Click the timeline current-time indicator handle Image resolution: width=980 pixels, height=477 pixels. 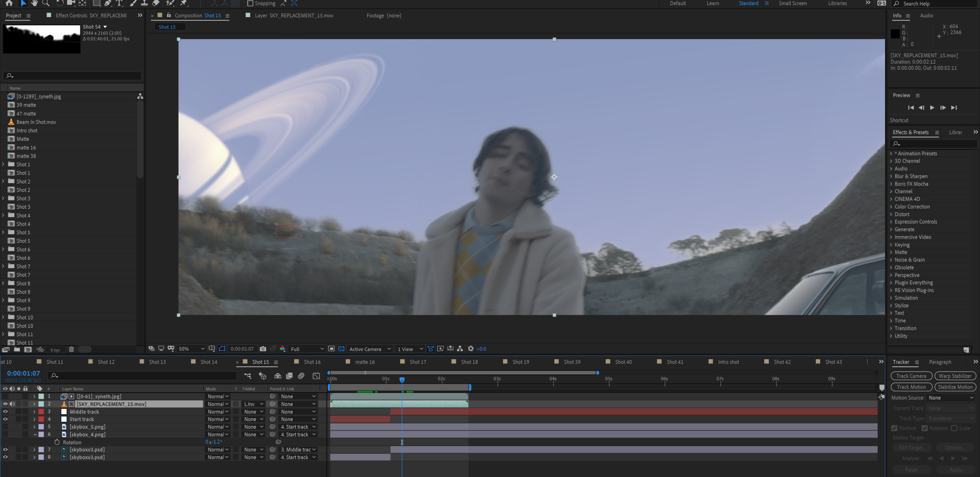click(x=402, y=380)
